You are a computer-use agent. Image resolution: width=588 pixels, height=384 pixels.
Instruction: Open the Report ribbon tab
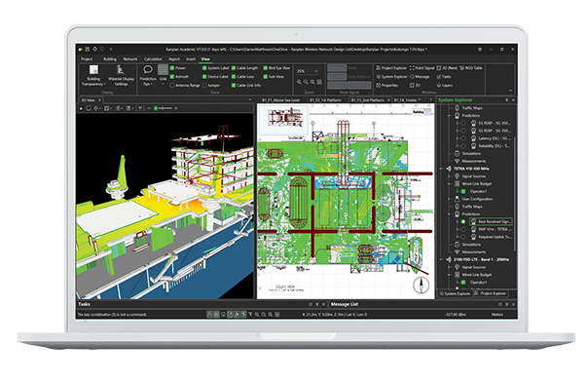point(174,58)
